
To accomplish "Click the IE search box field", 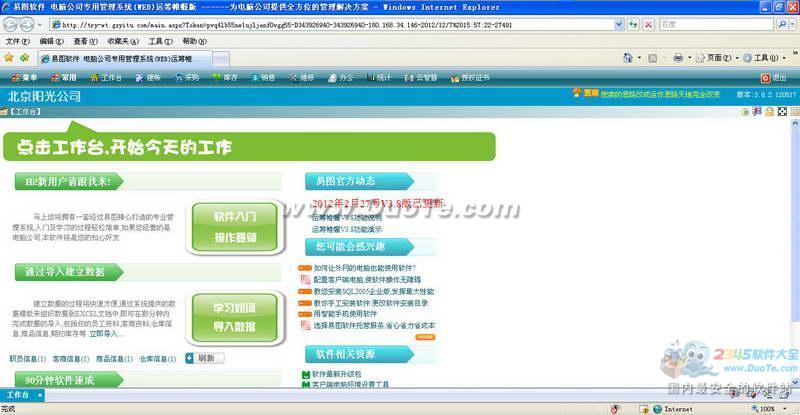I will click(716, 24).
